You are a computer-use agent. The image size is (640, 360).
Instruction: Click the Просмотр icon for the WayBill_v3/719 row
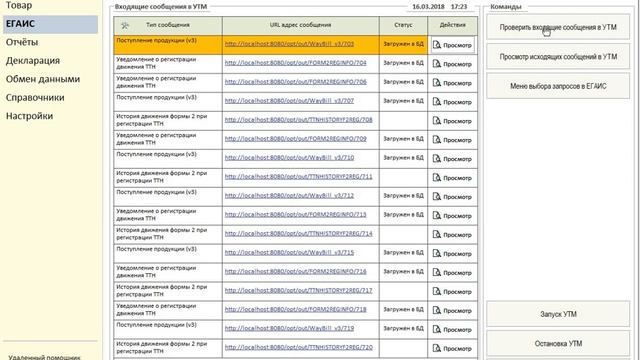(x=437, y=329)
